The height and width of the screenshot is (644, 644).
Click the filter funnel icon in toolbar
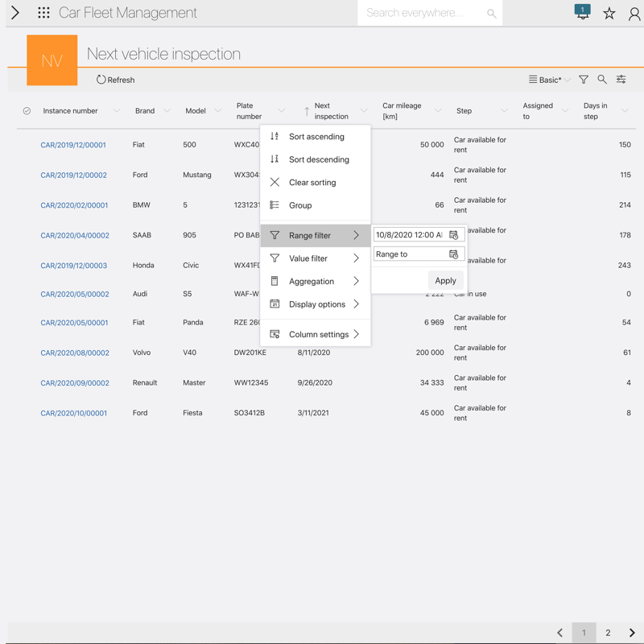[584, 80]
